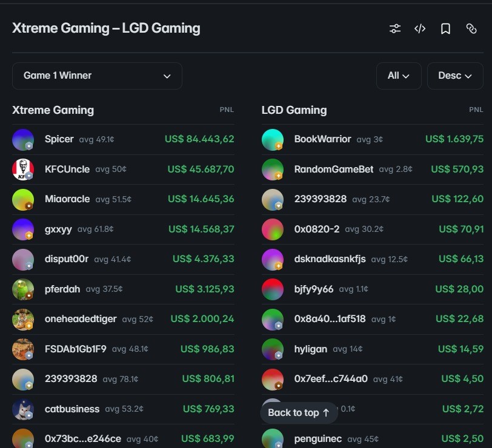Open the gxxyy trader name
This screenshot has width=492, height=448.
coord(58,229)
